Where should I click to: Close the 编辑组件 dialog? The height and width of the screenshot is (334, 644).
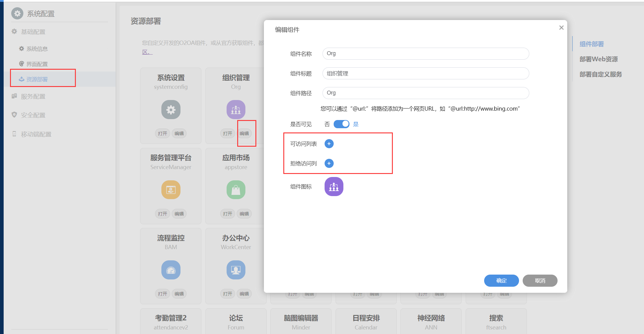561,28
